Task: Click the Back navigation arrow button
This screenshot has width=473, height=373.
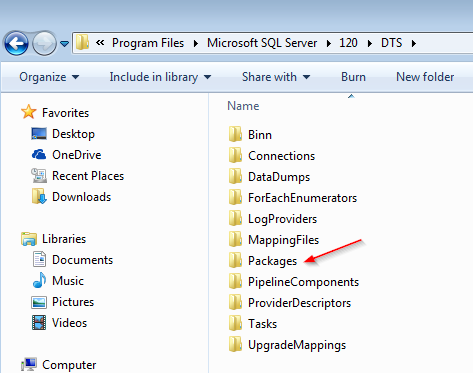Action: click(x=16, y=43)
